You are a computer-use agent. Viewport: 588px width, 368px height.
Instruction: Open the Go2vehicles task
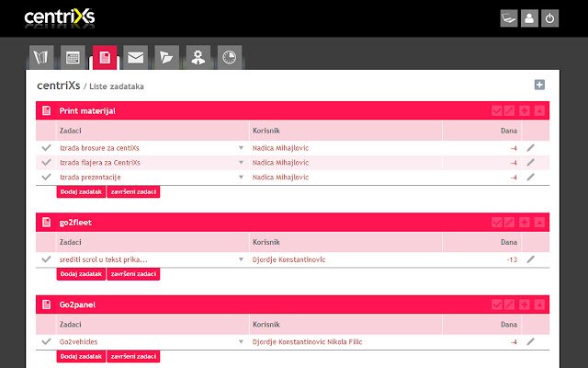[x=78, y=341]
